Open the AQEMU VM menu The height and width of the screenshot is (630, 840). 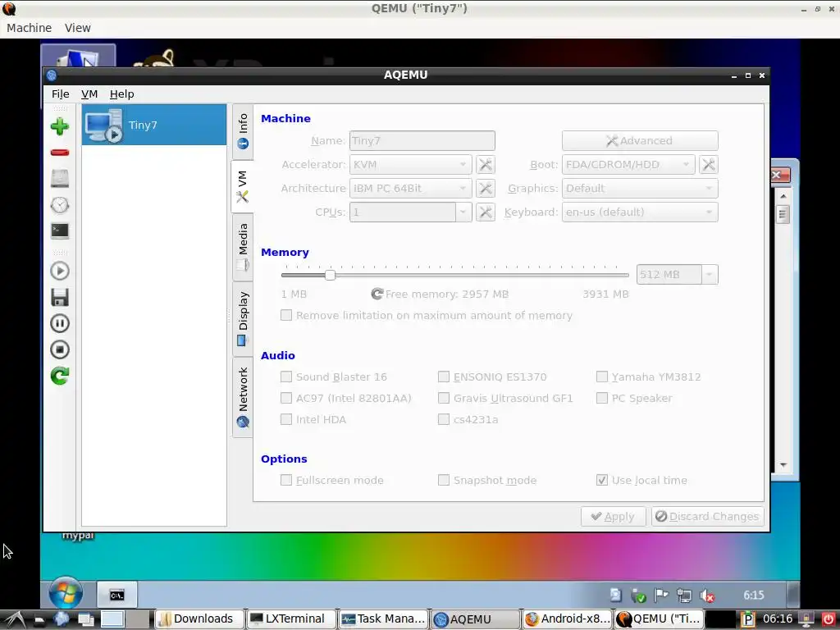tap(89, 94)
